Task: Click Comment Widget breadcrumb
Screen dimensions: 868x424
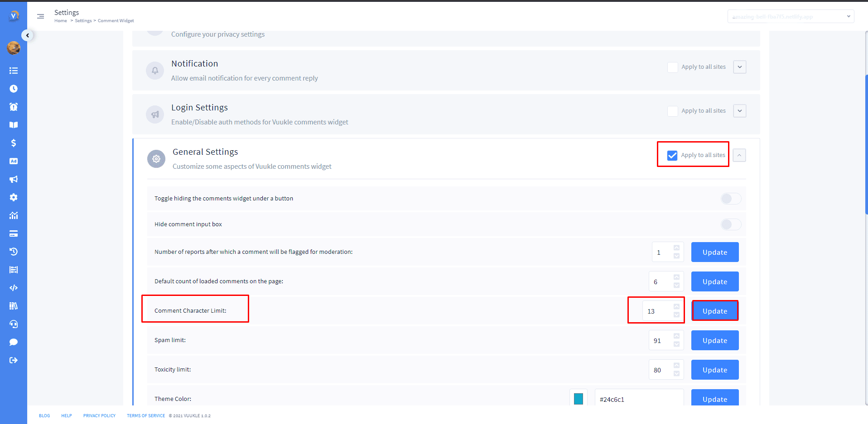Action: 116,21
